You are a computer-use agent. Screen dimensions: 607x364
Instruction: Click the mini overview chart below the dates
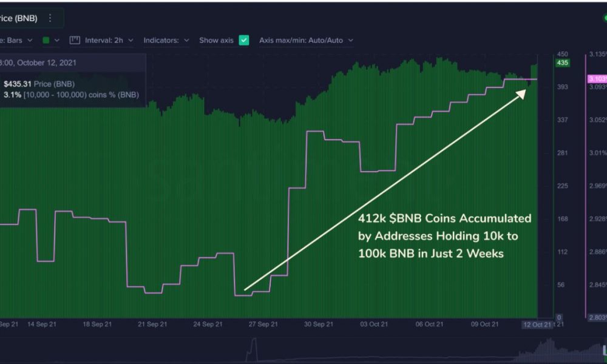pos(303,350)
